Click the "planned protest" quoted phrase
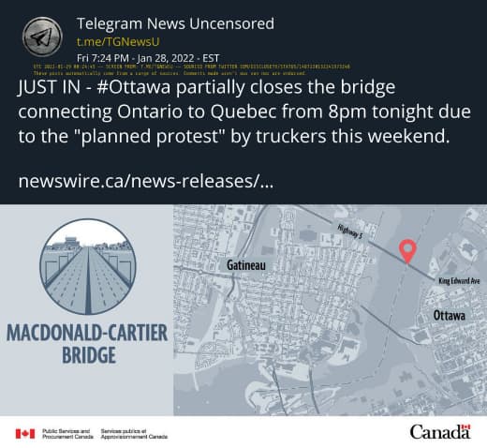The width and height of the screenshot is (487, 448). click(151, 137)
